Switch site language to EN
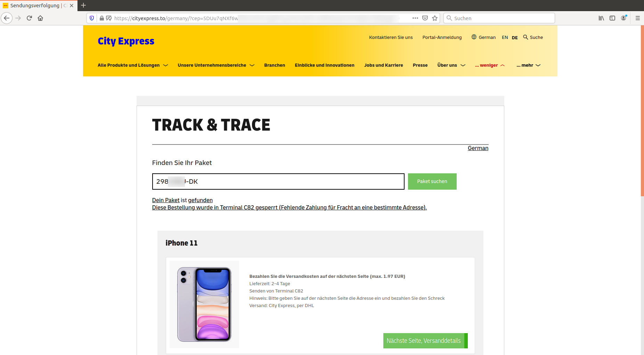The image size is (644, 355). click(x=505, y=38)
